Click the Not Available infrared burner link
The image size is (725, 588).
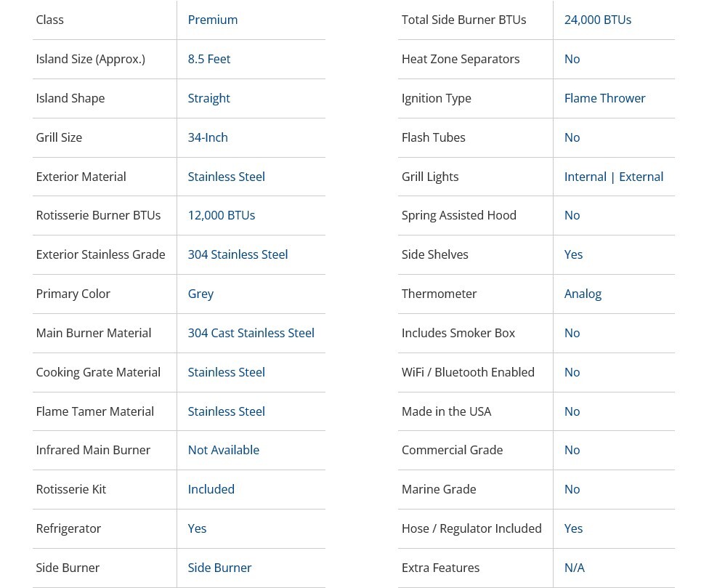pos(223,450)
